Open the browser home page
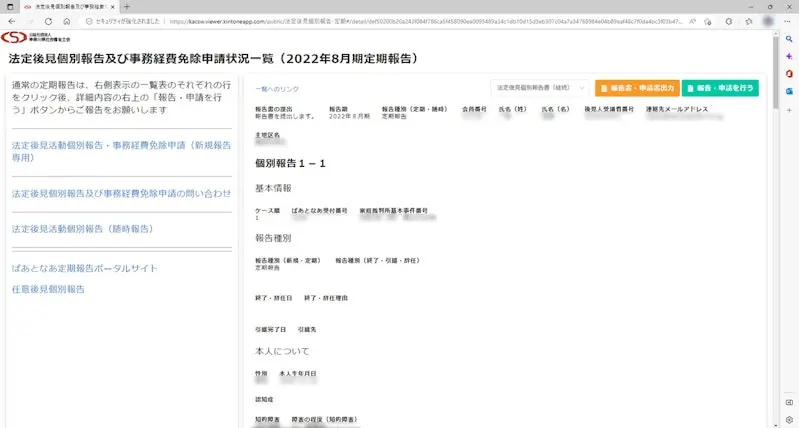The width and height of the screenshot is (799, 428). click(67, 21)
